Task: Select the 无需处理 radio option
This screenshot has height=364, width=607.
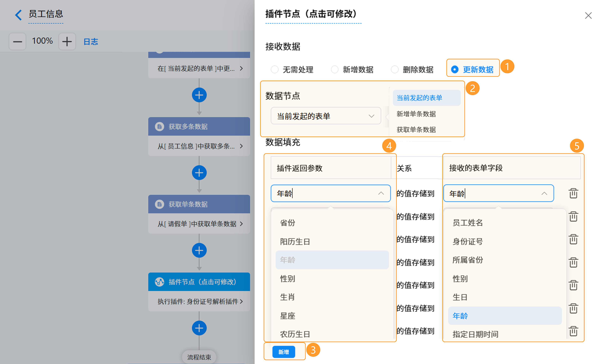Action: (x=292, y=70)
